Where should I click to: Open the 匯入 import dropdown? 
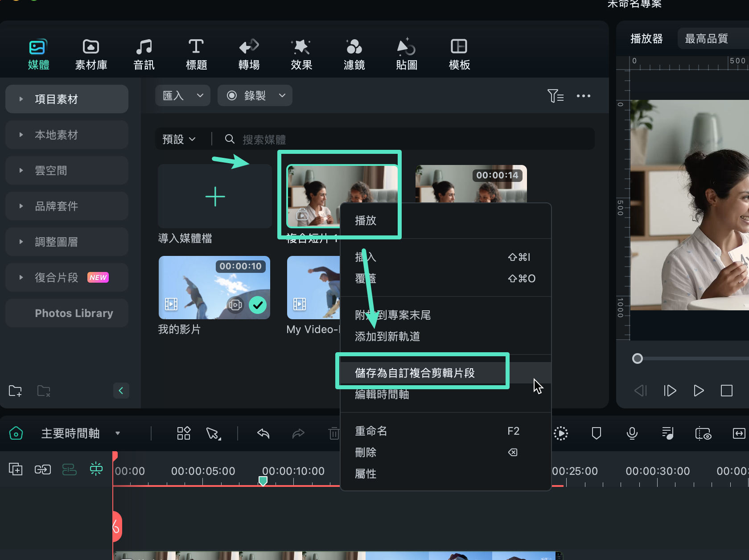coord(183,95)
